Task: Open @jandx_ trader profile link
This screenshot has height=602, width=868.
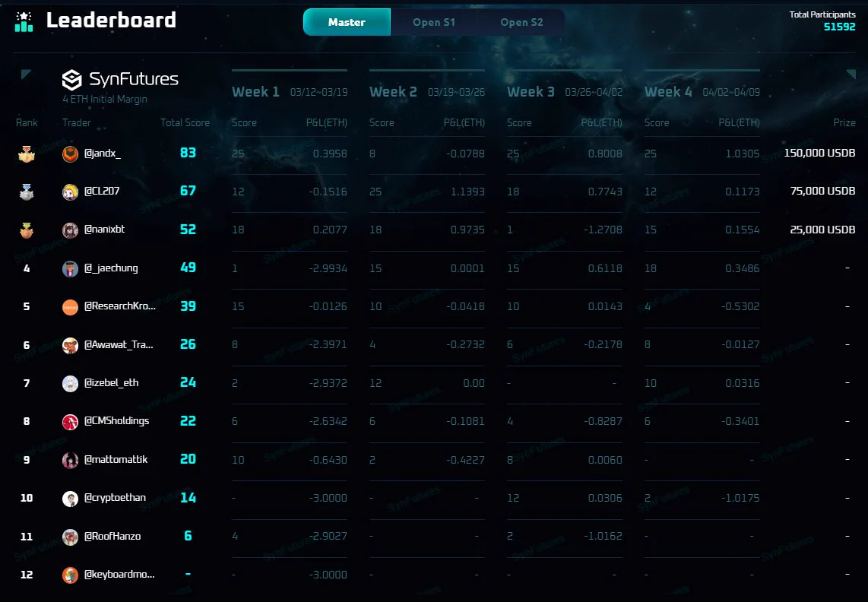Action: point(103,153)
